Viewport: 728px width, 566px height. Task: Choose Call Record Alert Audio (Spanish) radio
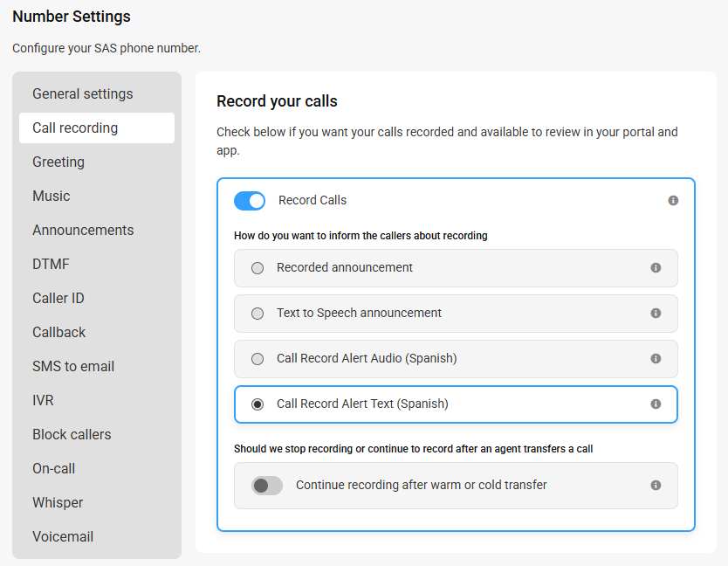[x=258, y=359]
